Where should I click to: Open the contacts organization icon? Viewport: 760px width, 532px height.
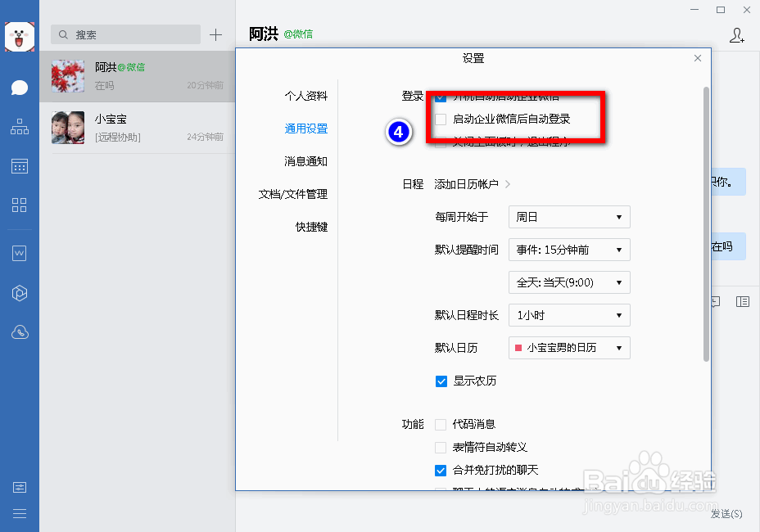click(19, 127)
